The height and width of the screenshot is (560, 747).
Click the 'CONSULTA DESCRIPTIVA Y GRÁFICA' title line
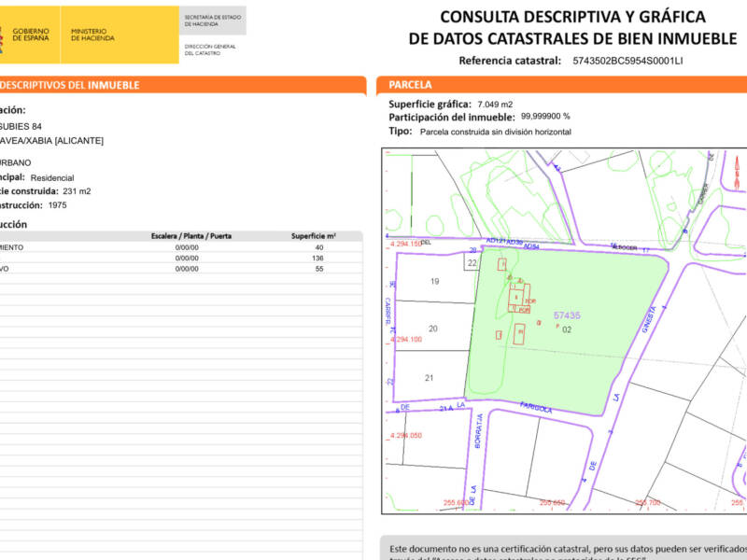(572, 17)
